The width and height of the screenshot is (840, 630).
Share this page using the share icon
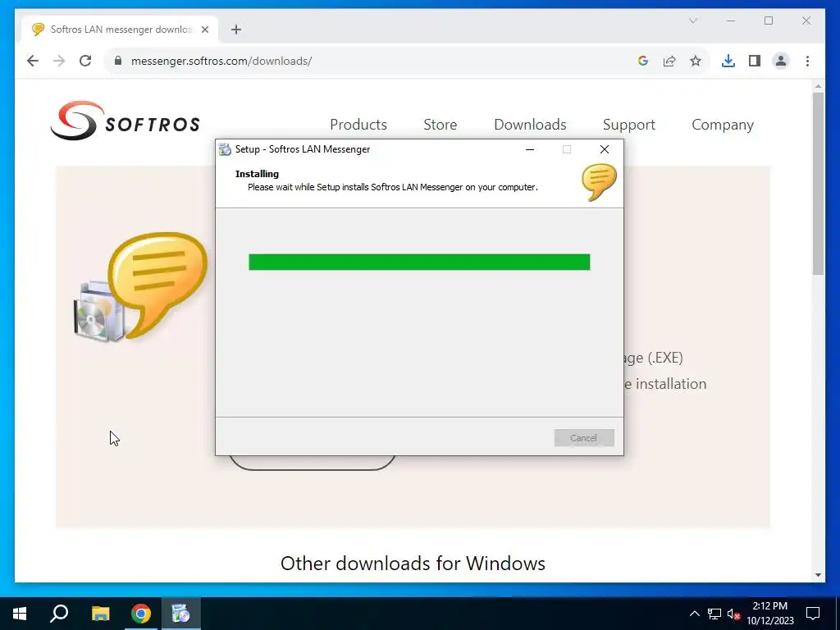coord(669,61)
